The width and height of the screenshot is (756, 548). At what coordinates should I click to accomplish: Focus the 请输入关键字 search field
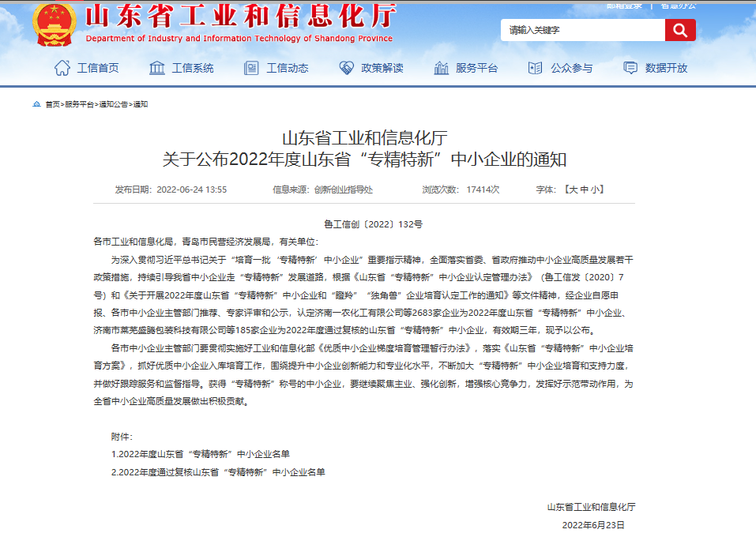tap(583, 30)
